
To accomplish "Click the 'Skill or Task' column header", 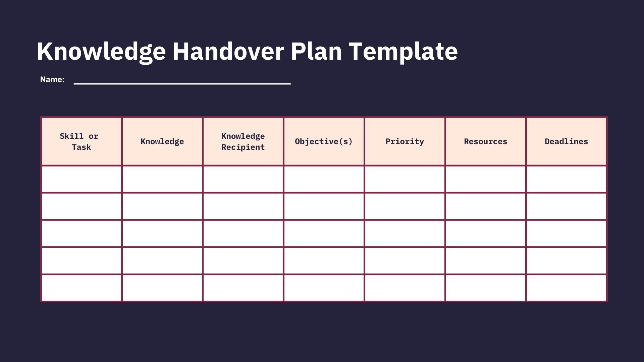I will (79, 141).
